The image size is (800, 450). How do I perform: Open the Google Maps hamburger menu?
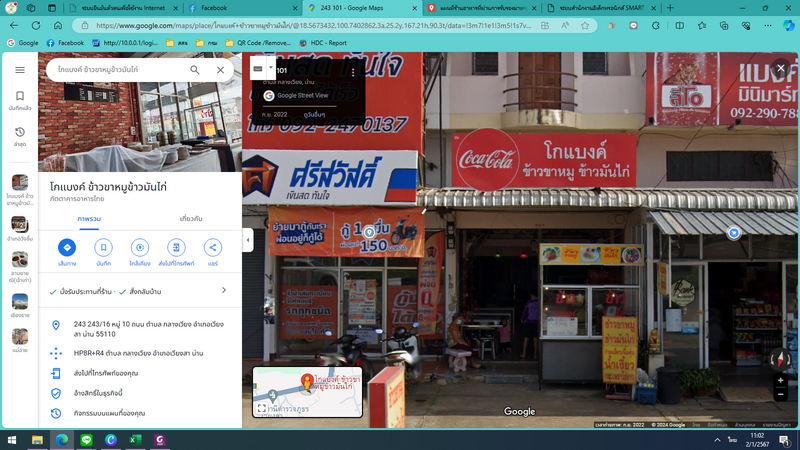(20, 70)
